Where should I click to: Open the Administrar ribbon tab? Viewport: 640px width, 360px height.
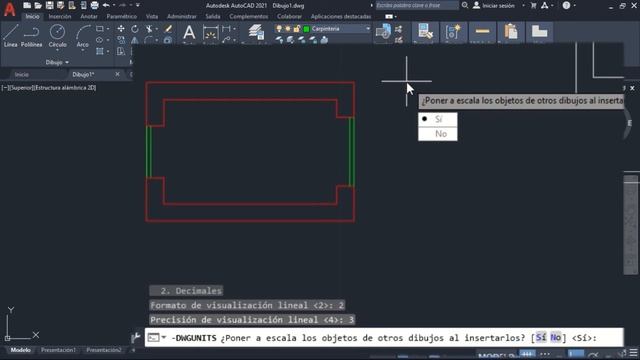pyautogui.click(x=182, y=17)
